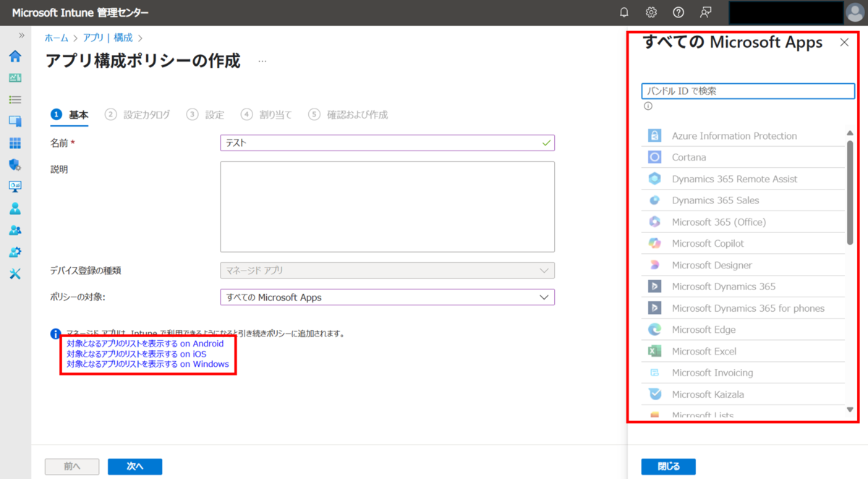Click the Microsoft Kaizala icon
The height and width of the screenshot is (479, 868).
coord(655,394)
